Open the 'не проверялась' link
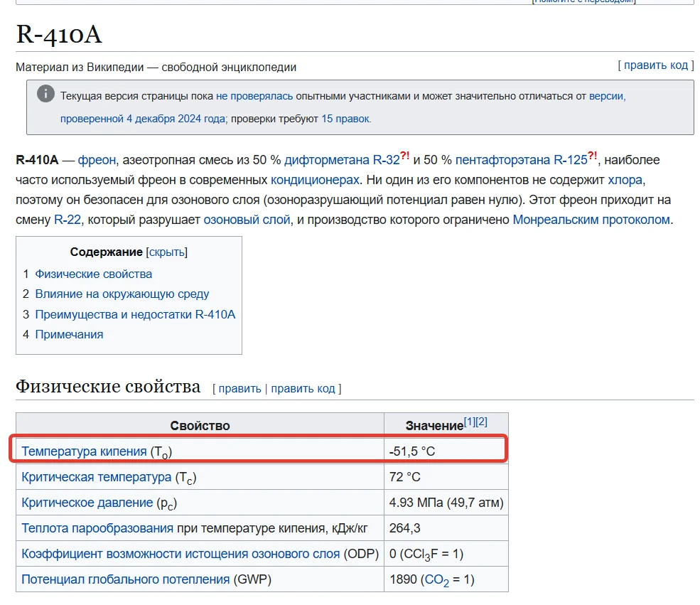 [254, 96]
